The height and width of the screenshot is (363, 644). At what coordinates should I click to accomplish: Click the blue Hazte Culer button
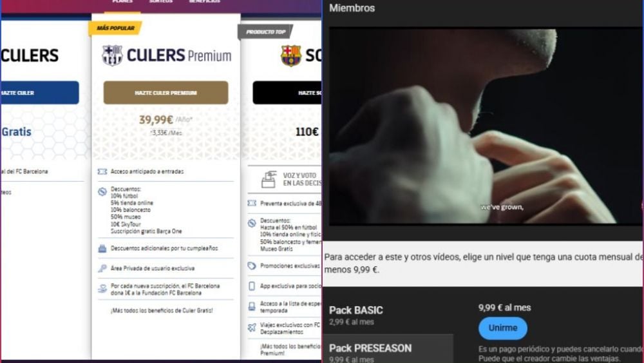click(40, 92)
